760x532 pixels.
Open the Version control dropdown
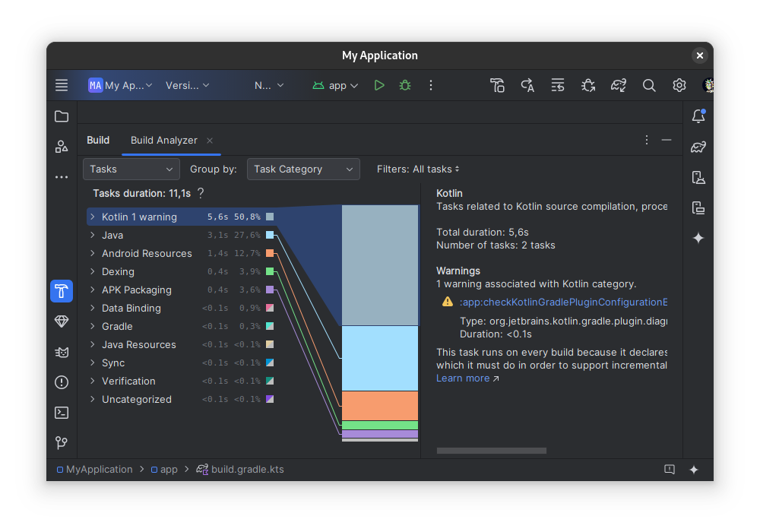(x=187, y=85)
